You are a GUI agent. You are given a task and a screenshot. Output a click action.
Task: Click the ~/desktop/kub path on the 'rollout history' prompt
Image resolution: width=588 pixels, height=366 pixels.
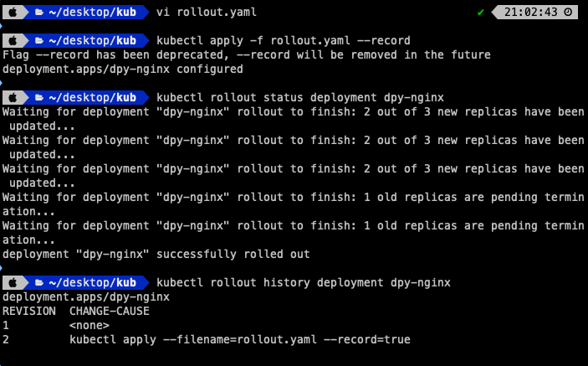click(92, 282)
